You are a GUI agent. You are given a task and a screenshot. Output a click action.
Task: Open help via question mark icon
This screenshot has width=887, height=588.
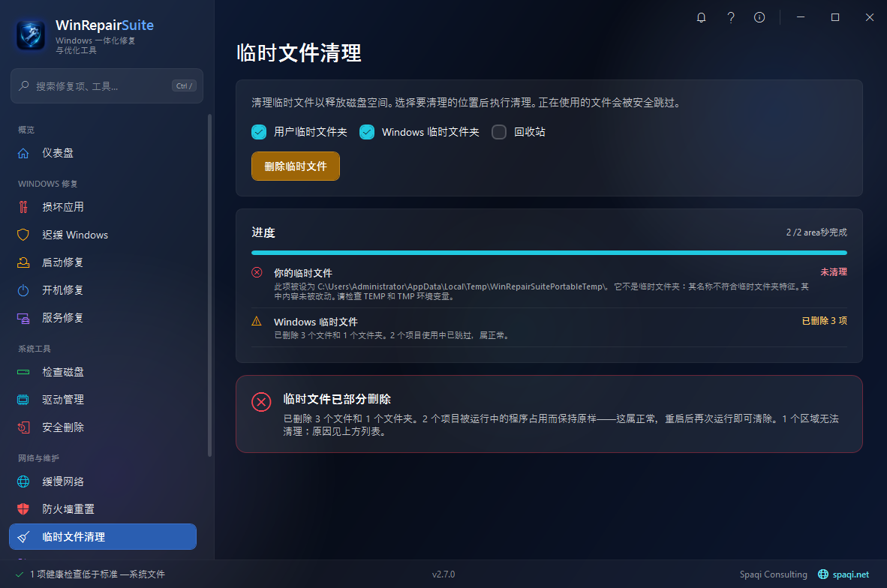click(x=731, y=17)
